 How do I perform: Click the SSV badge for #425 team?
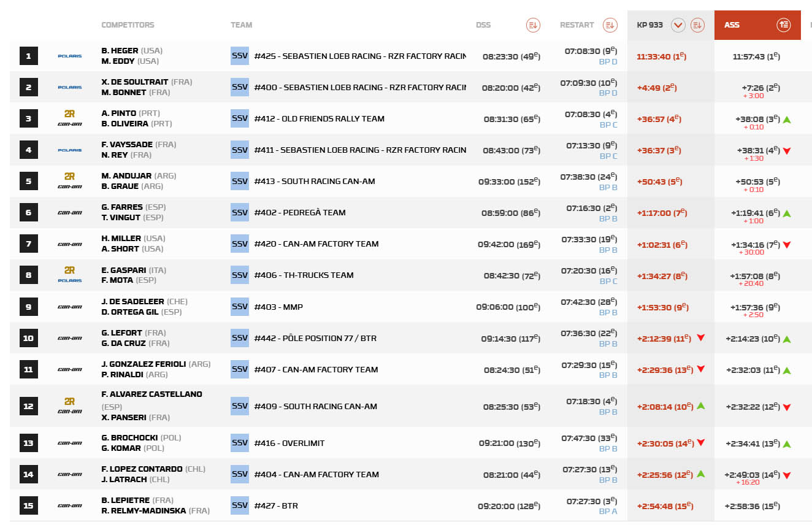[x=240, y=56]
